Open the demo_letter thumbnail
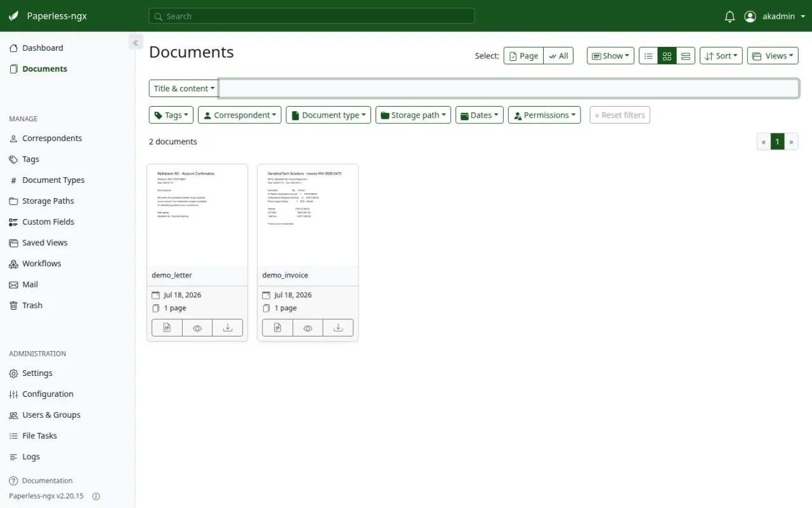The width and height of the screenshot is (812, 508). 197,215
